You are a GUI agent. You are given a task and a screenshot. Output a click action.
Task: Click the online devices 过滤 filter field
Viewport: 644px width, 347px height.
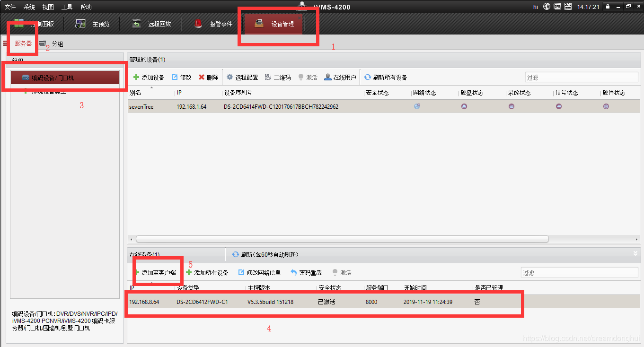click(x=580, y=273)
